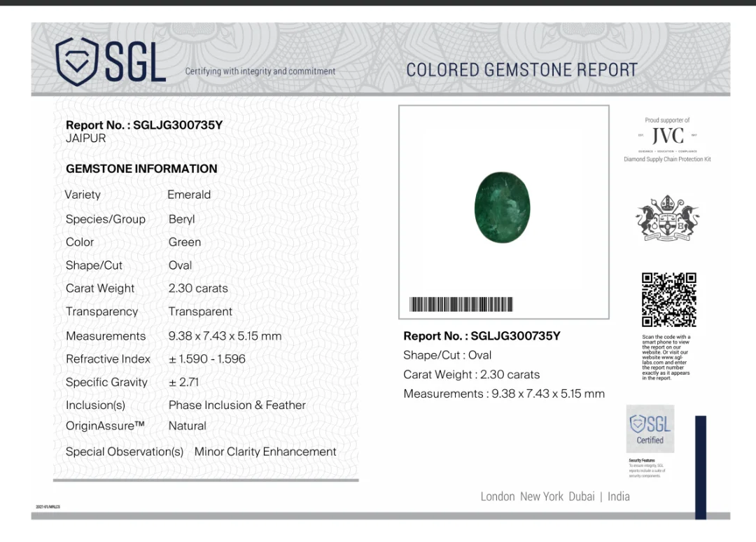Viewport: 756px width, 542px height.
Task: Click the QR code
Action: (668, 300)
